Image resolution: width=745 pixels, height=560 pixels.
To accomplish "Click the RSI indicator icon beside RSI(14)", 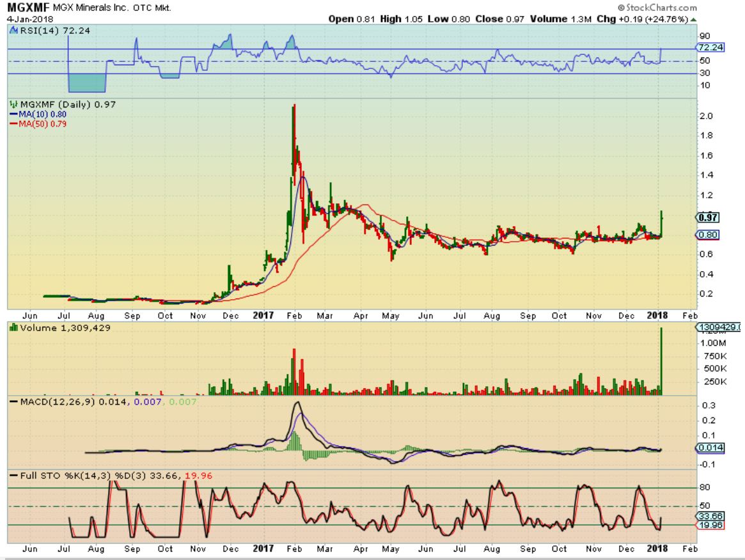I will click(x=14, y=31).
